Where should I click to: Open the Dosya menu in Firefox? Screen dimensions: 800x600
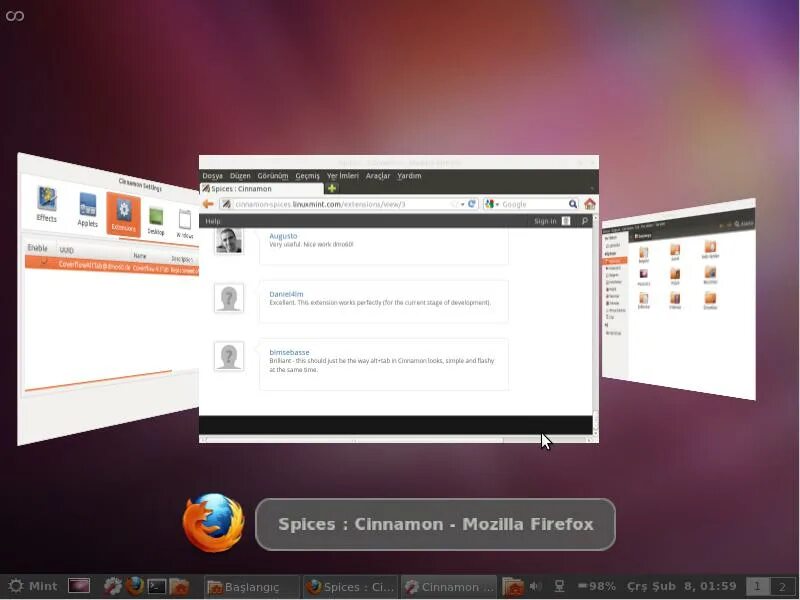(x=212, y=176)
